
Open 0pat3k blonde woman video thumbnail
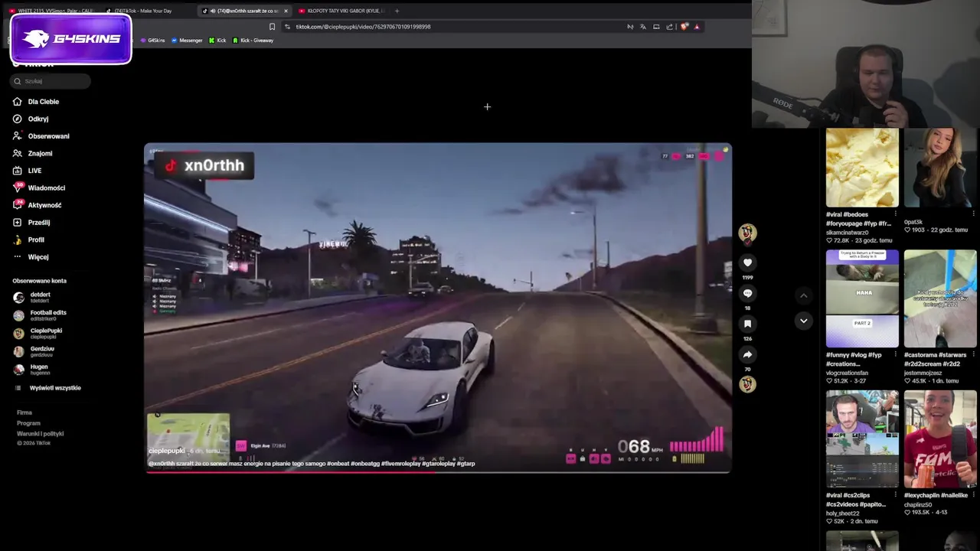[x=940, y=168]
